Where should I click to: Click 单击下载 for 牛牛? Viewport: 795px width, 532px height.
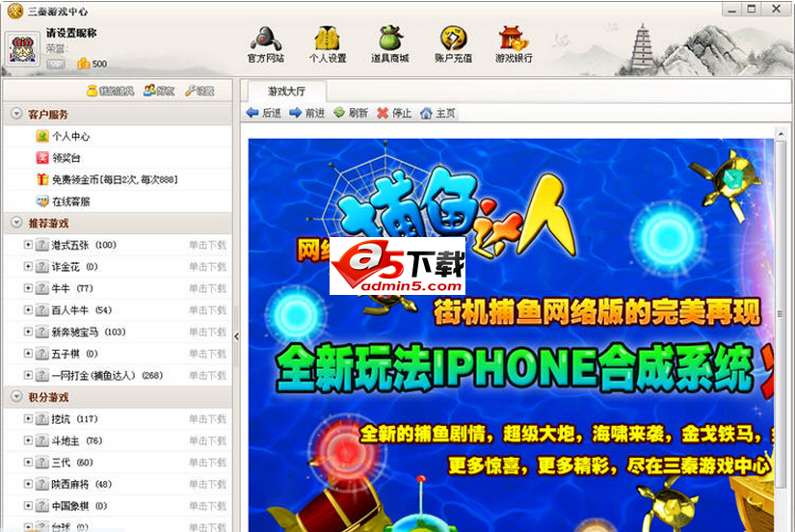pos(207,288)
